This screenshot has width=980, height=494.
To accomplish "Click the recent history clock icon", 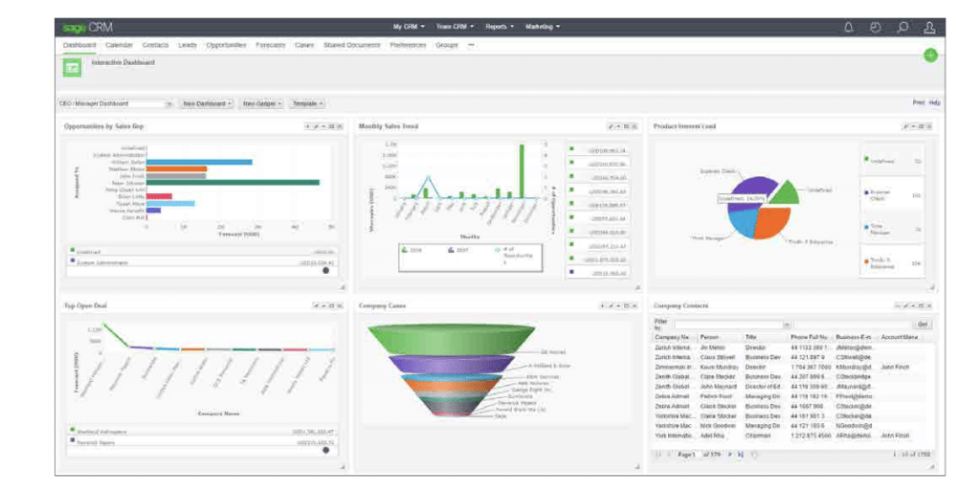I will click(x=875, y=27).
